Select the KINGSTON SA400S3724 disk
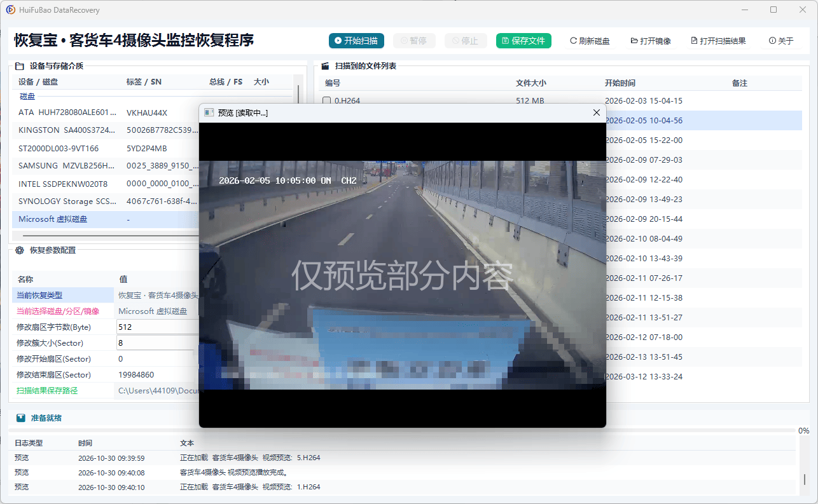The width and height of the screenshot is (818, 504). pyautogui.click(x=106, y=130)
